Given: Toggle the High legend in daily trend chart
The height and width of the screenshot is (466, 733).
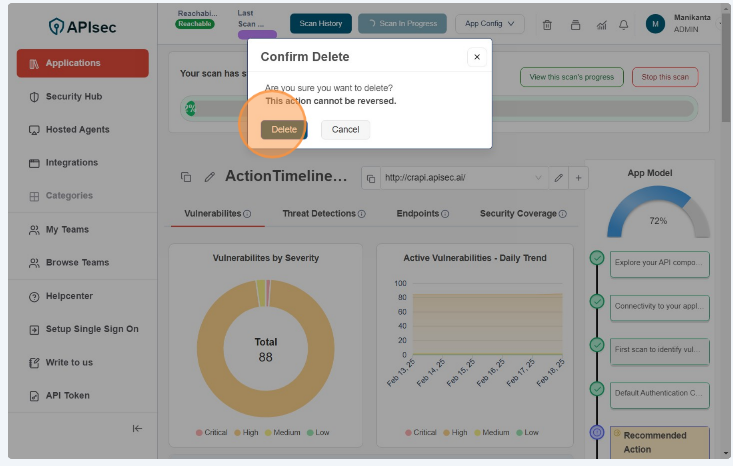Looking at the screenshot, I should (x=457, y=433).
